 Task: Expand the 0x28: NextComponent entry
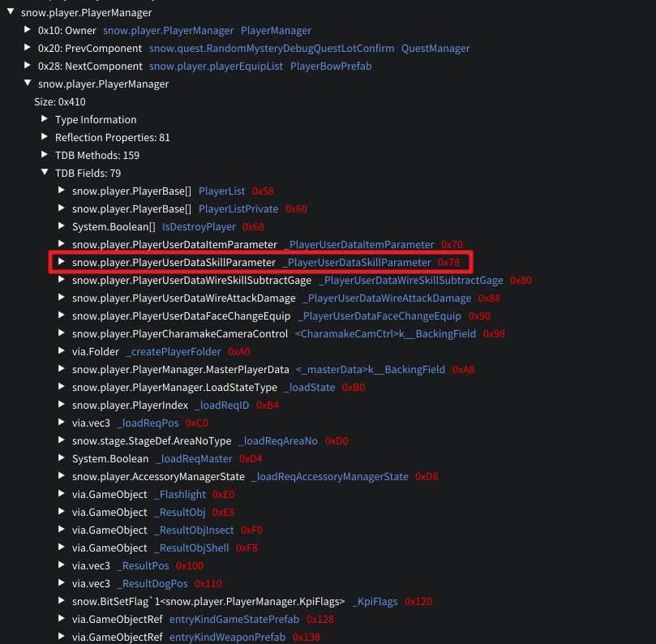coord(28,67)
